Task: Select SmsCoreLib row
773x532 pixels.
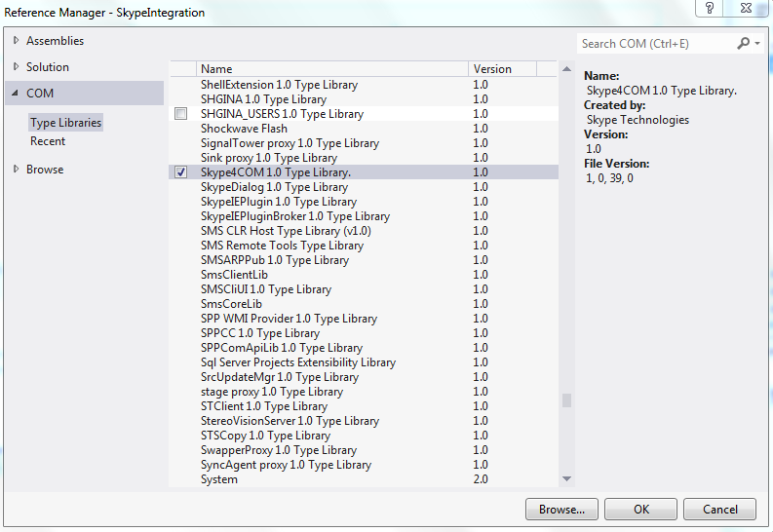Action: 364,304
